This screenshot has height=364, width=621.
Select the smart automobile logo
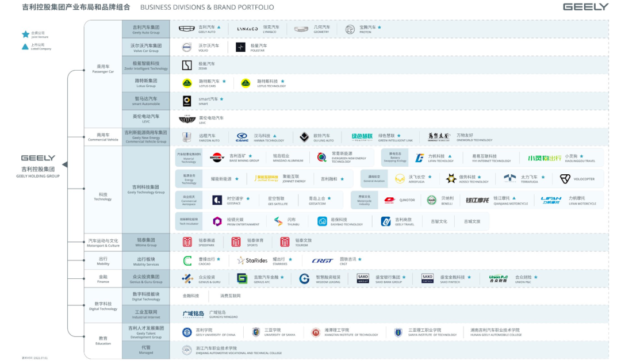pyautogui.click(x=187, y=101)
